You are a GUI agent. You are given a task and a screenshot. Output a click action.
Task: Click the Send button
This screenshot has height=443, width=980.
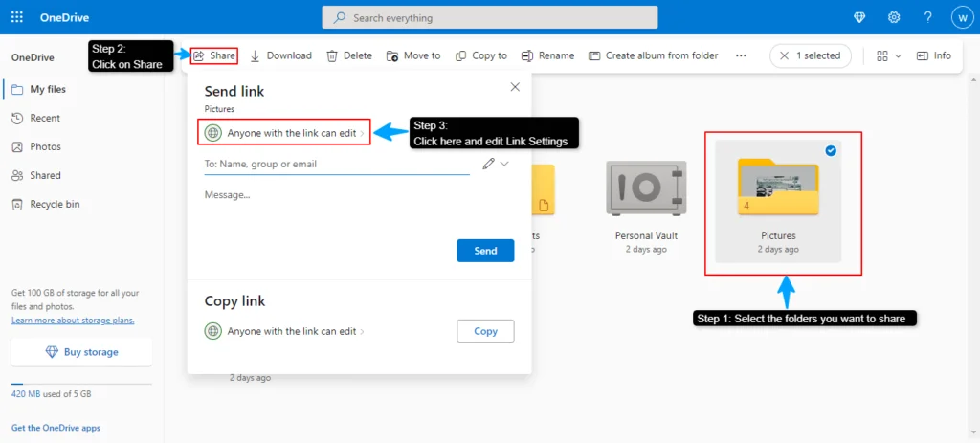pyautogui.click(x=485, y=251)
